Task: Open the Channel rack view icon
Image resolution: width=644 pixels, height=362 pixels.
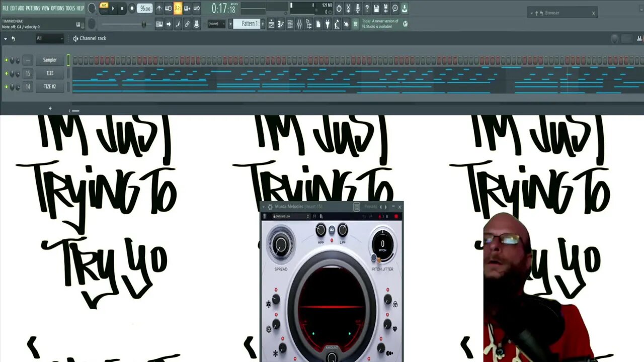Action: coord(290,24)
